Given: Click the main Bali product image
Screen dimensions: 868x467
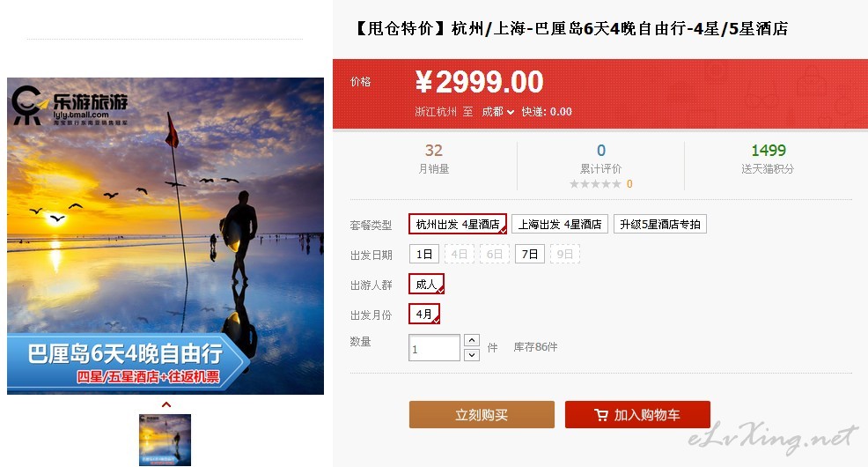Looking at the screenshot, I should click(166, 236).
